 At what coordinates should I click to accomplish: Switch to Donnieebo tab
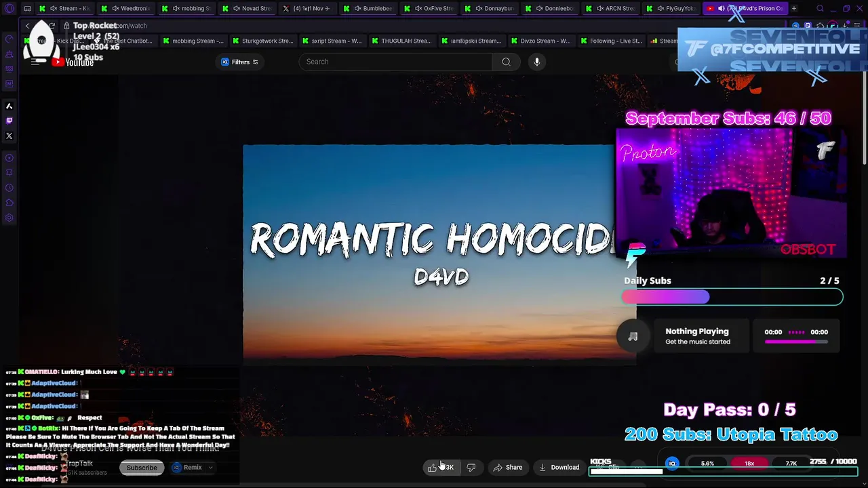550,9
